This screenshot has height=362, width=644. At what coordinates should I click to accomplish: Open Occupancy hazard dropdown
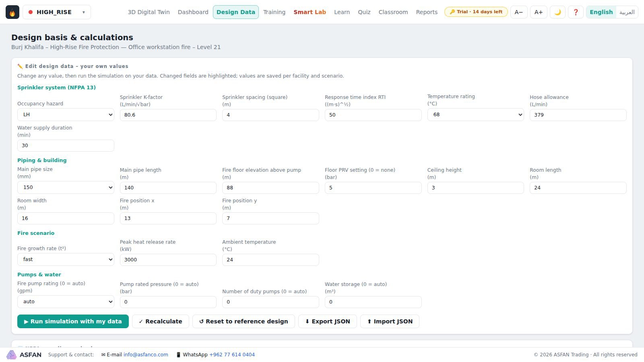[66, 115]
